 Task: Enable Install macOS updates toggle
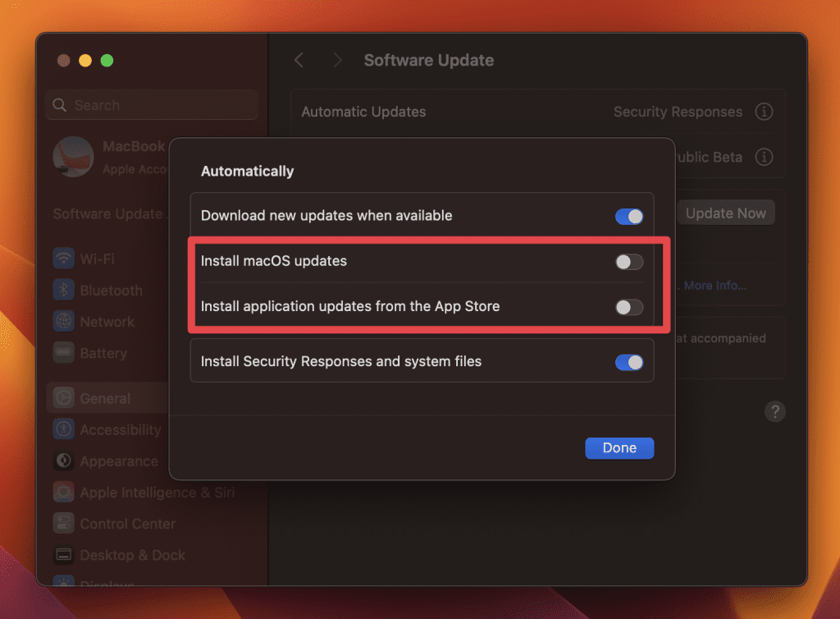629,262
